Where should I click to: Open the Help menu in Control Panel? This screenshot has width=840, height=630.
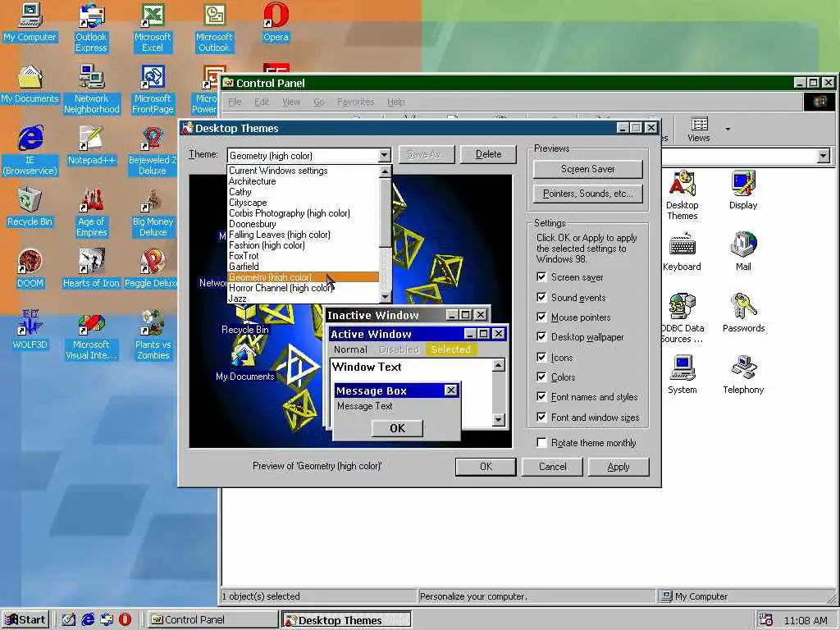point(396,102)
